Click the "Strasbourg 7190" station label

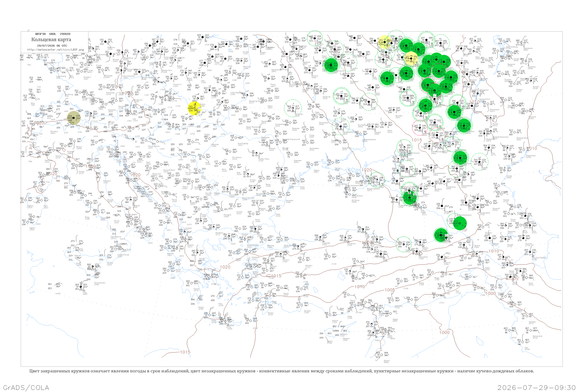click(68, 95)
